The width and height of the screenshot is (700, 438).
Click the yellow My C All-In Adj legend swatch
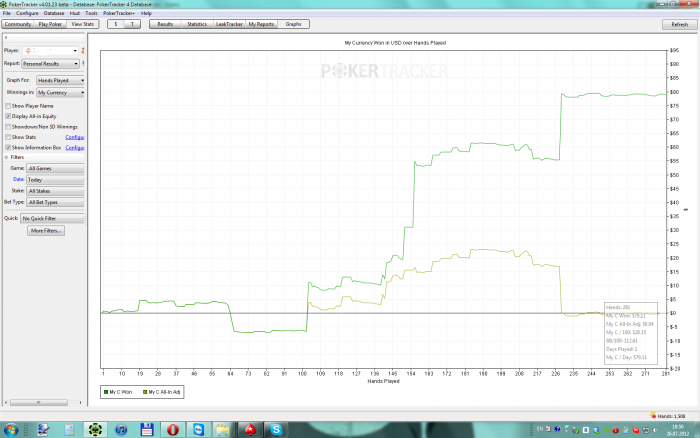[x=145, y=392]
